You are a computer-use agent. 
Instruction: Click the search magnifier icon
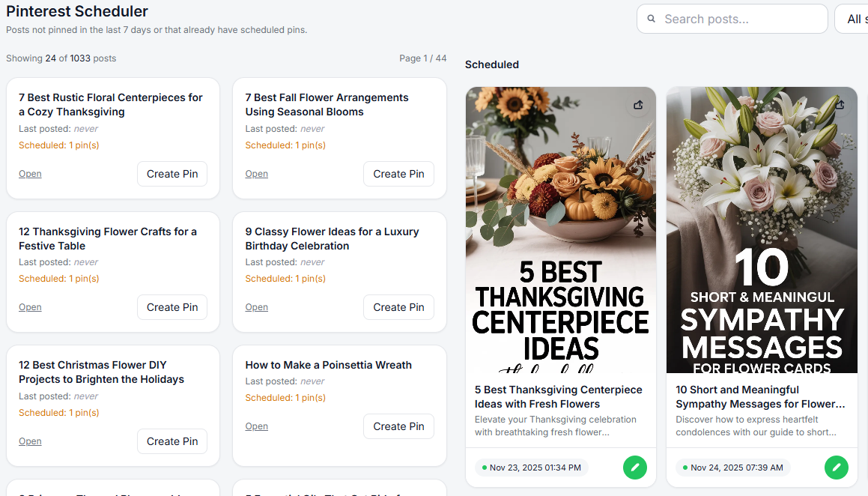coord(651,19)
